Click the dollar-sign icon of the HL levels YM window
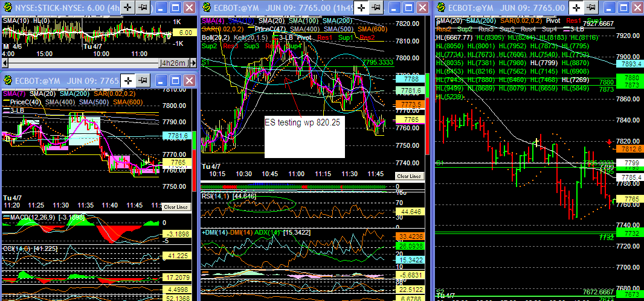The image size is (644, 301). 440,7
